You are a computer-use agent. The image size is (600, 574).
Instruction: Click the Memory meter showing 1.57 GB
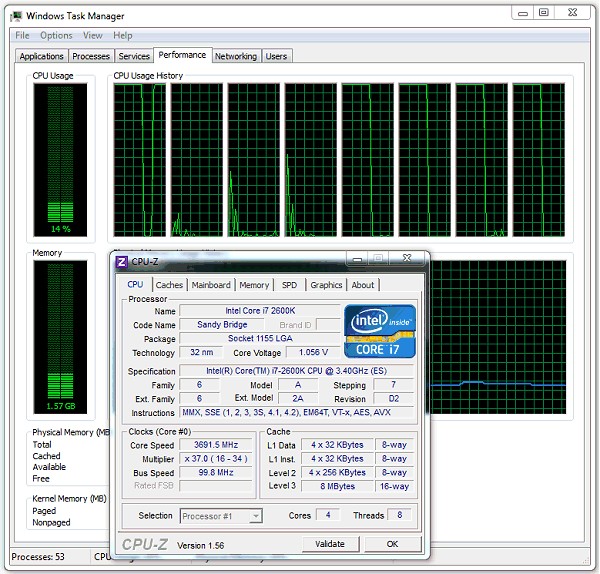click(x=60, y=337)
